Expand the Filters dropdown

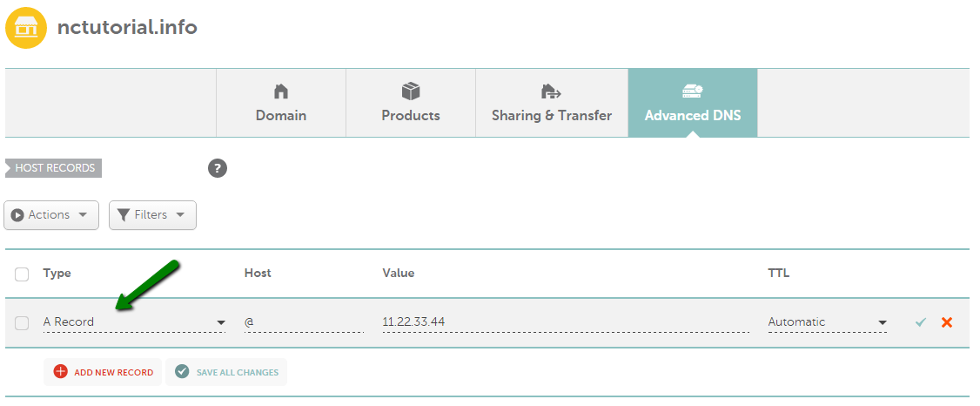[x=152, y=214]
